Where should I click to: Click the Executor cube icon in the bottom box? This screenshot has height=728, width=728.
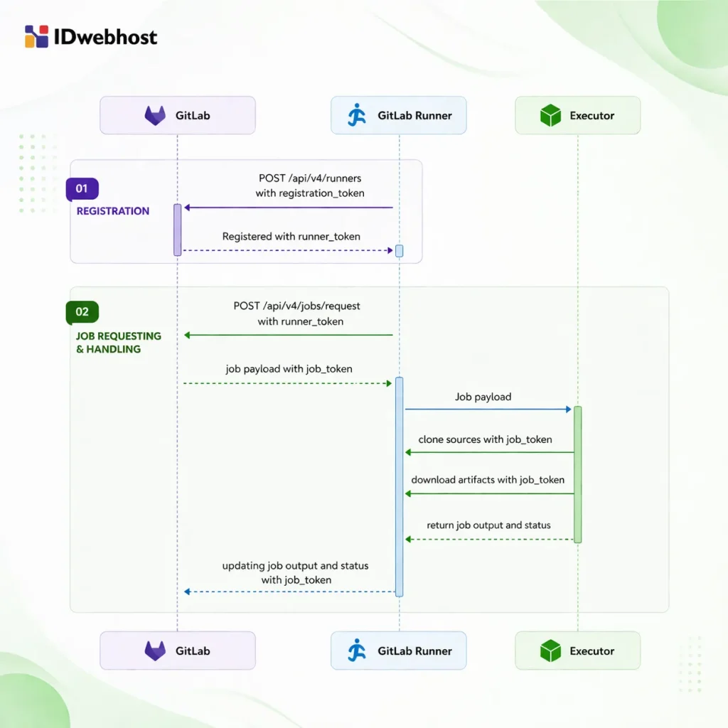click(551, 651)
